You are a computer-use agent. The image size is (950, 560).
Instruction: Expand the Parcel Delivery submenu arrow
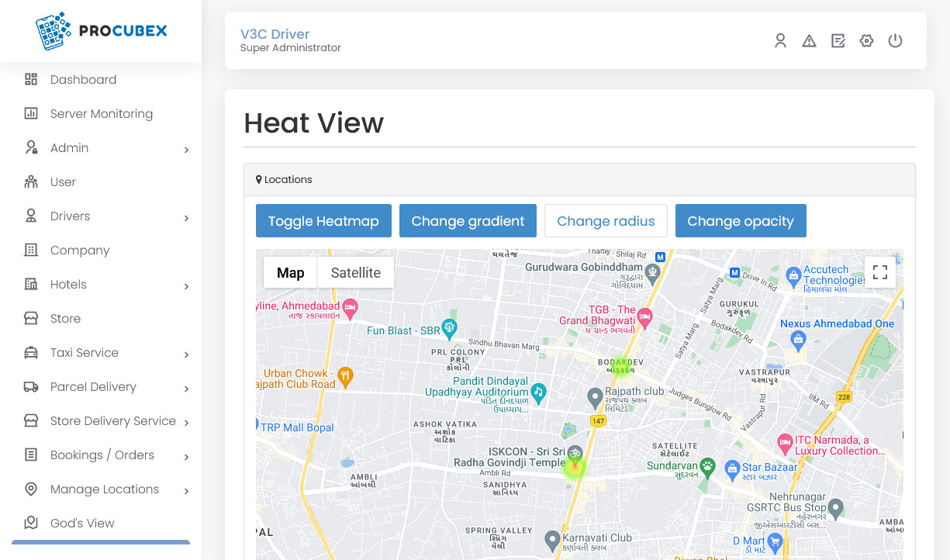pos(186,389)
